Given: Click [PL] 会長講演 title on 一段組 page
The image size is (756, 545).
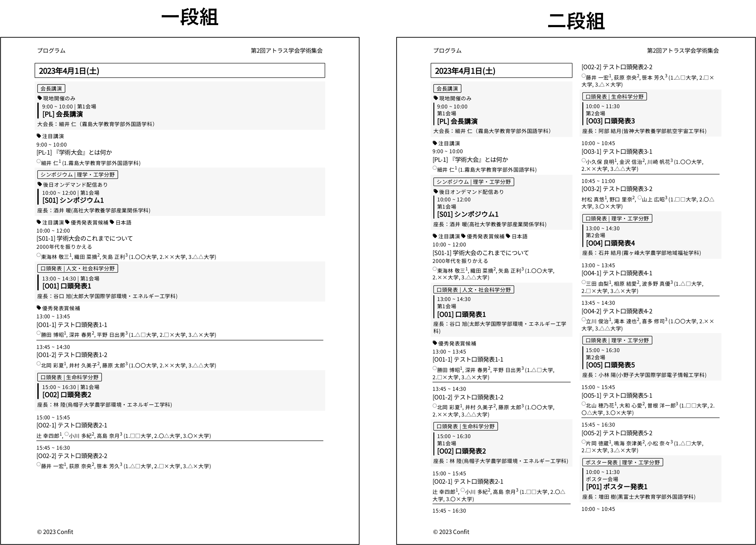Looking at the screenshot, I should pyautogui.click(x=62, y=114).
